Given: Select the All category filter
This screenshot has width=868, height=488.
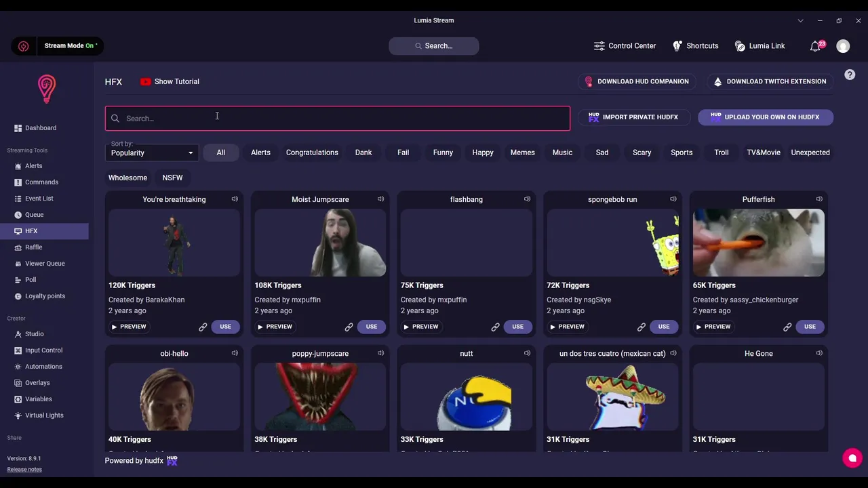Looking at the screenshot, I should (x=221, y=152).
